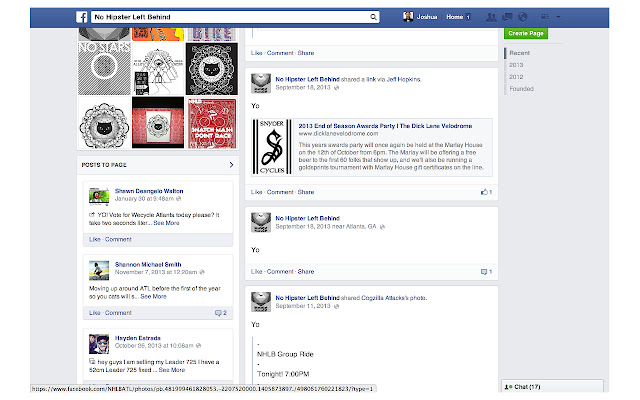Image resolution: width=640 pixels, height=400 pixels.
Task: Comment on Shannon Michael Smith's post
Action: (118, 313)
